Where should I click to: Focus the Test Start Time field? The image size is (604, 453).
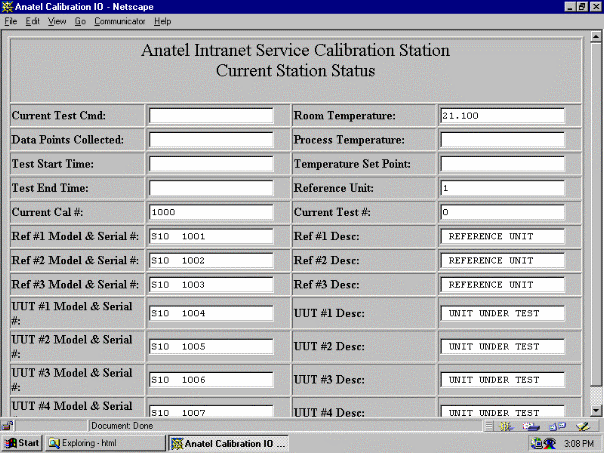pos(211,164)
